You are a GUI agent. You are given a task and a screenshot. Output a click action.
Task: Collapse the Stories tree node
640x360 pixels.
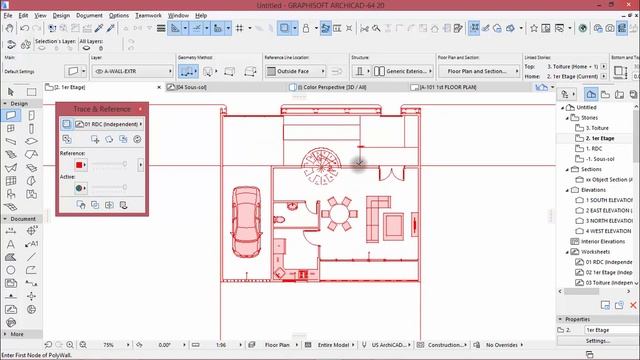click(567, 118)
